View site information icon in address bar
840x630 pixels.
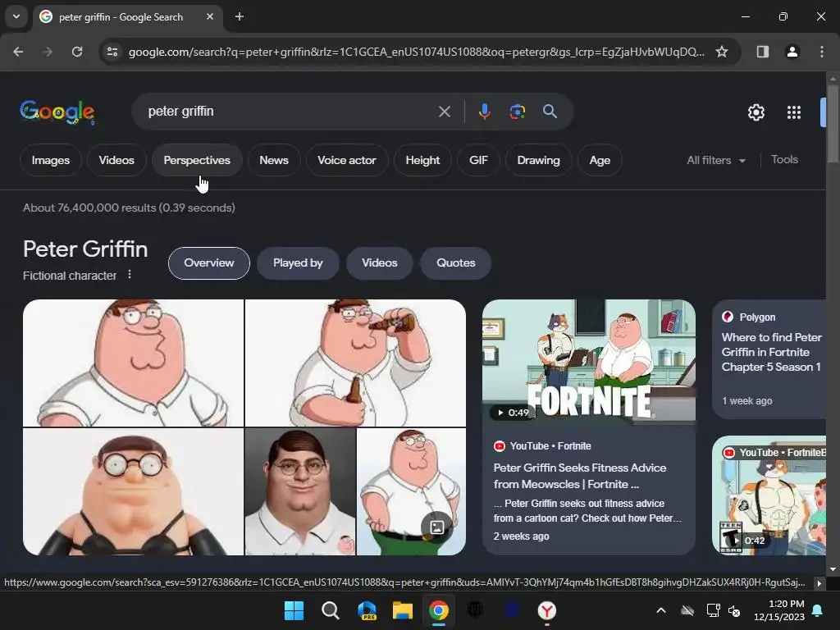click(112, 52)
